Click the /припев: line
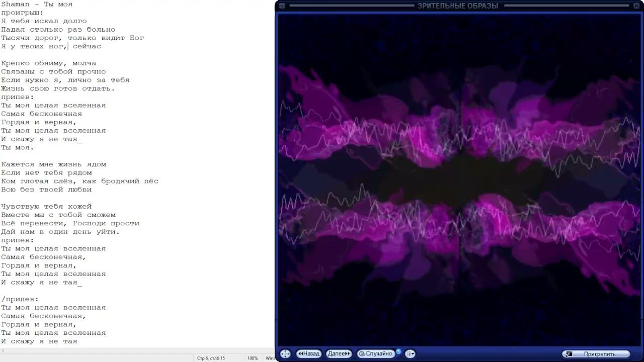The height and width of the screenshot is (362, 644). coord(20,299)
